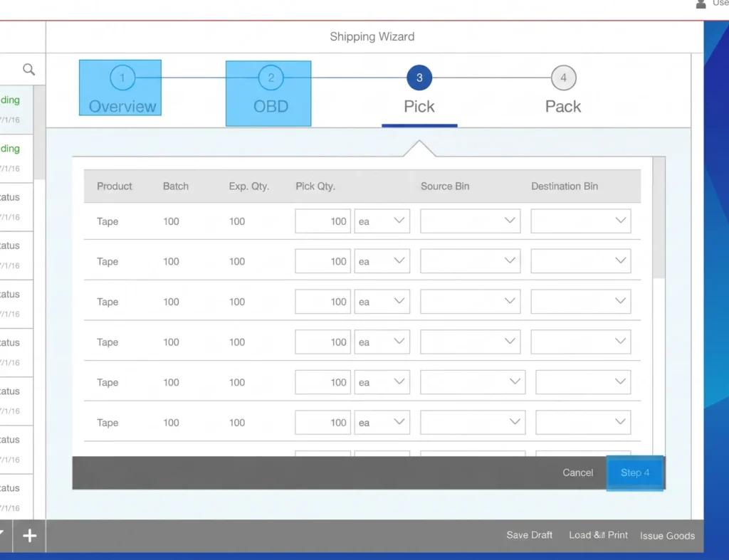Expand Source Bin dropdown in fifth Tape row
The image size is (729, 560).
pyautogui.click(x=473, y=382)
